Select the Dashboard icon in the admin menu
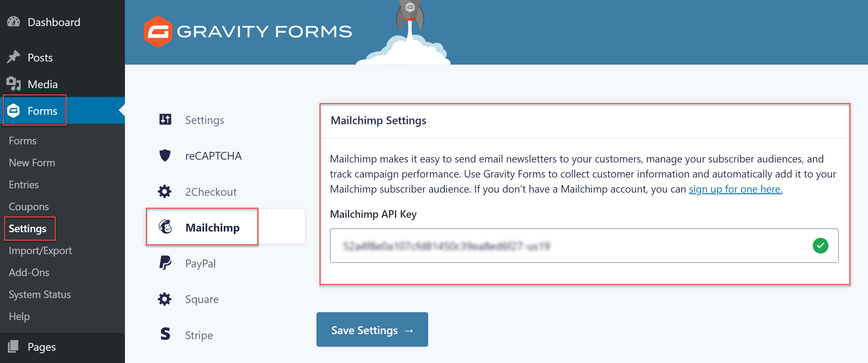Image resolution: width=868 pixels, height=363 pixels. (x=13, y=22)
